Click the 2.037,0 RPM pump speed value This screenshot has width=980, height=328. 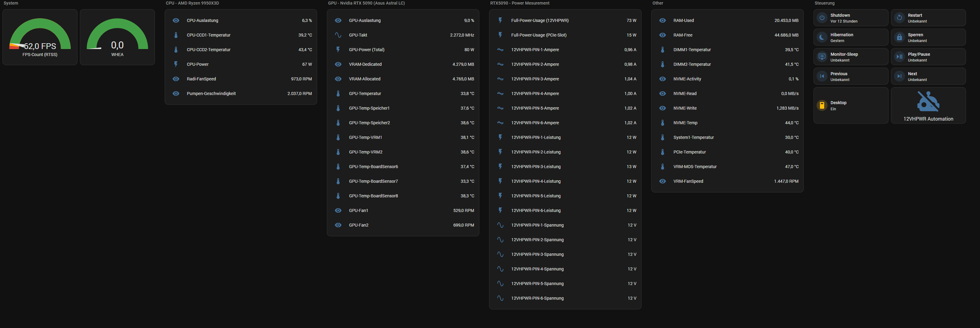pyautogui.click(x=299, y=93)
